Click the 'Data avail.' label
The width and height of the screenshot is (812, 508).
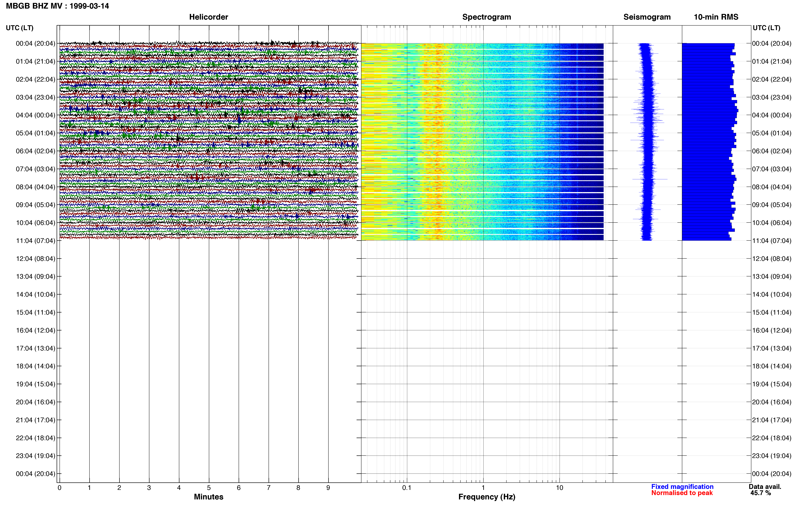(x=765, y=486)
